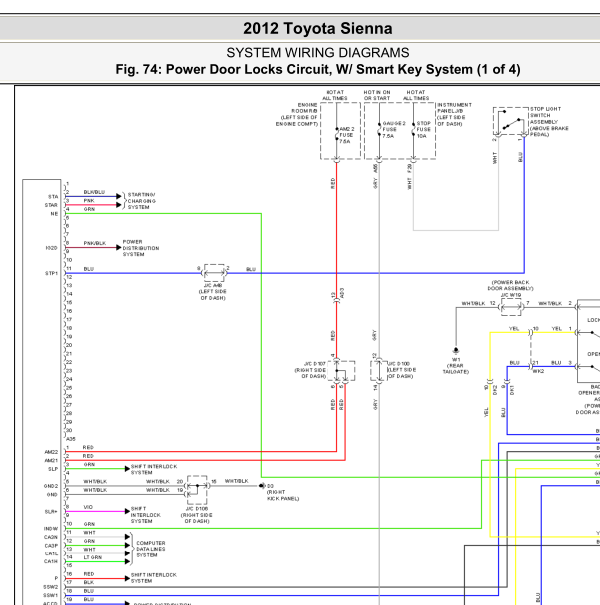
Task: Click the 'INDW' terminal label
Action: (51, 529)
